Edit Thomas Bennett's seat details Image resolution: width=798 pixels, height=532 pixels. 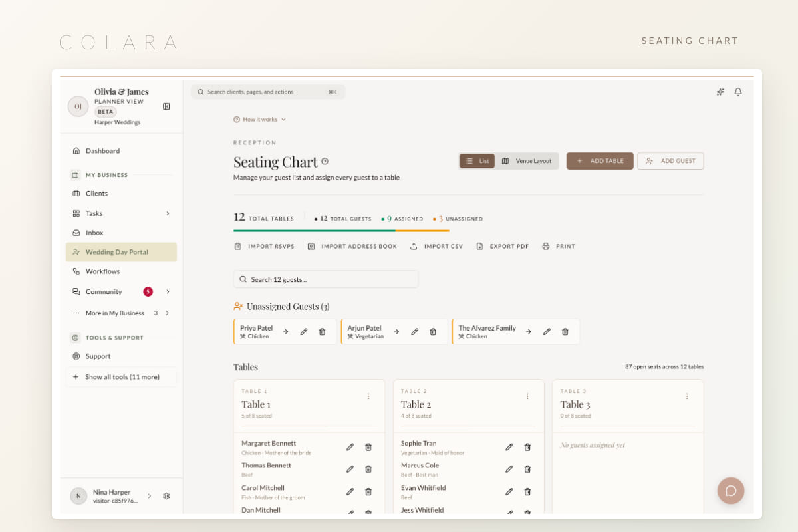pyautogui.click(x=350, y=469)
